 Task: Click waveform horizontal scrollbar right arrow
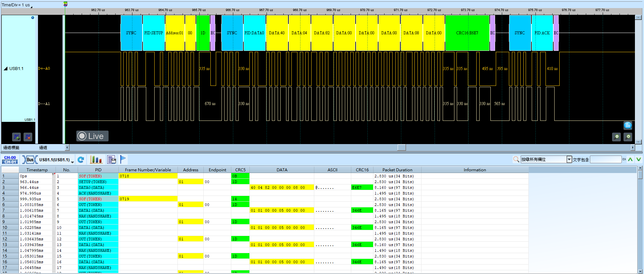point(633,147)
